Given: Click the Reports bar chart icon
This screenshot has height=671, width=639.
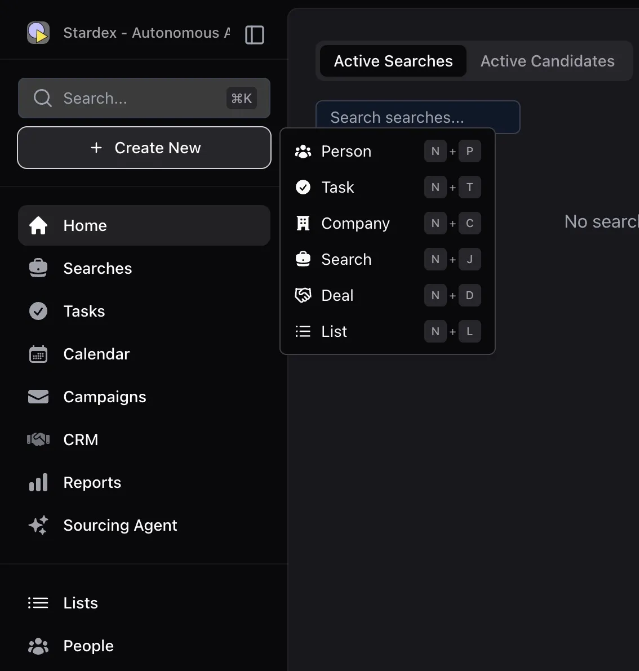Looking at the screenshot, I should click(38, 482).
